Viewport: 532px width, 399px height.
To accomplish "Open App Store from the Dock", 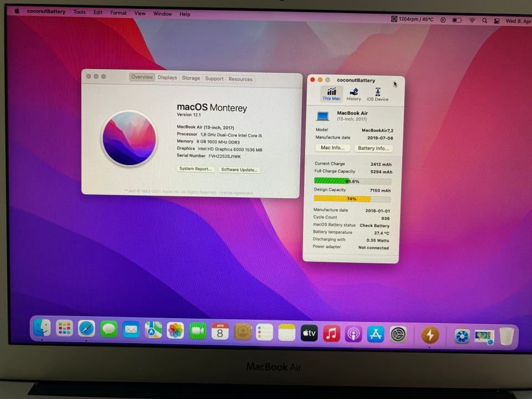I will [376, 335].
